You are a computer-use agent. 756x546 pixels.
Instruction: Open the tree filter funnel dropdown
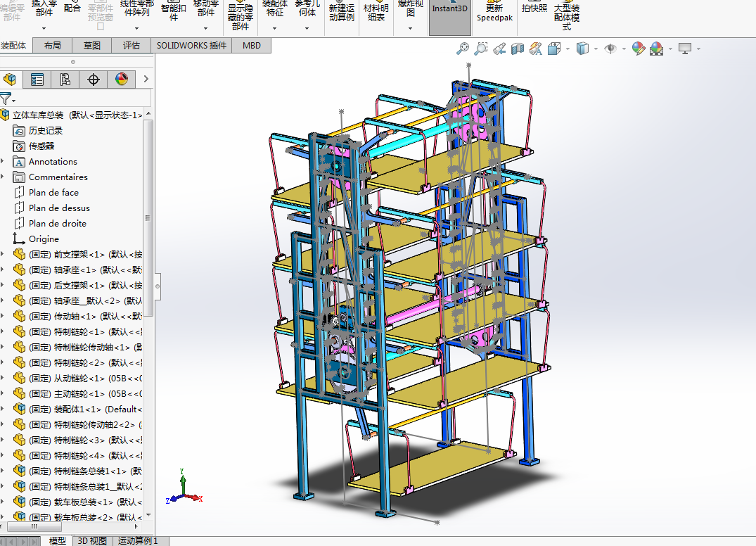coord(8,99)
